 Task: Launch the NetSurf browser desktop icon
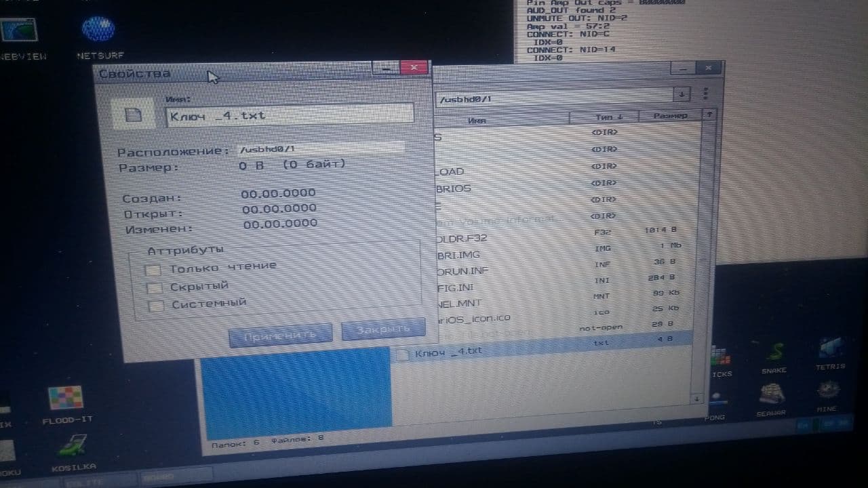[x=98, y=29]
